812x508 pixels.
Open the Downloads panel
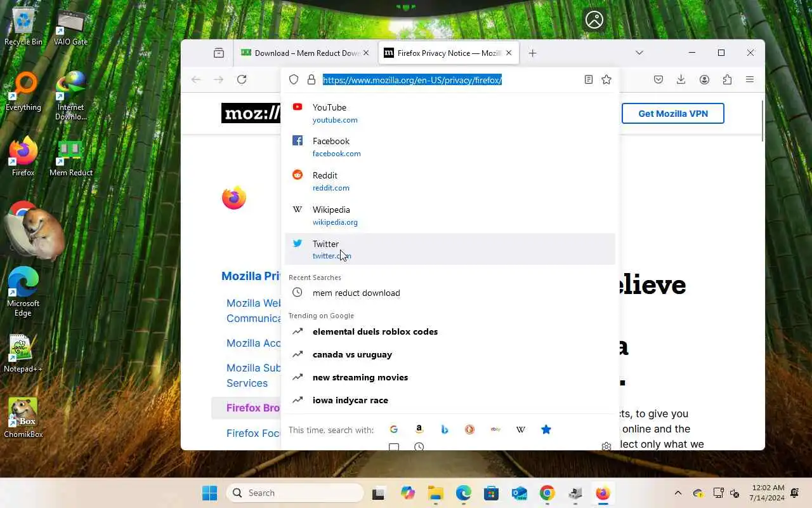pyautogui.click(x=681, y=79)
